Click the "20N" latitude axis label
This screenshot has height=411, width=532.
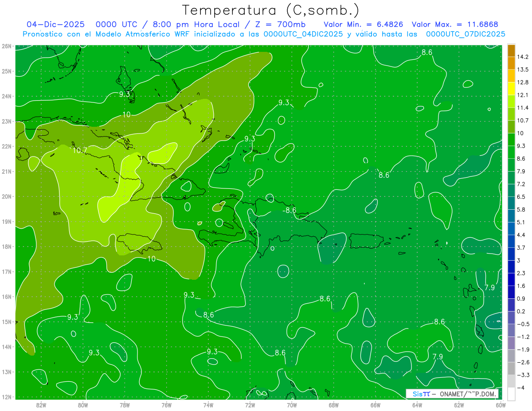point(6,196)
